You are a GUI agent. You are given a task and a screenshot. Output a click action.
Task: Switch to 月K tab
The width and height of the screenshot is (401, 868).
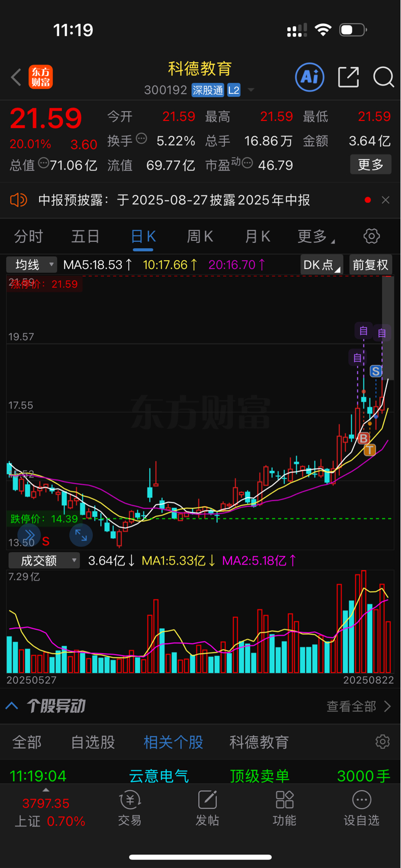pyautogui.click(x=258, y=237)
